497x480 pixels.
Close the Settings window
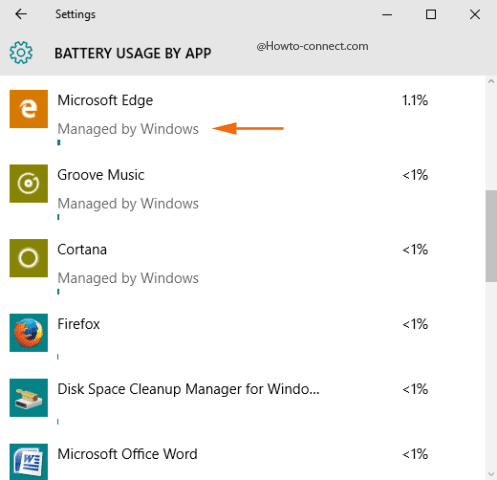point(475,14)
